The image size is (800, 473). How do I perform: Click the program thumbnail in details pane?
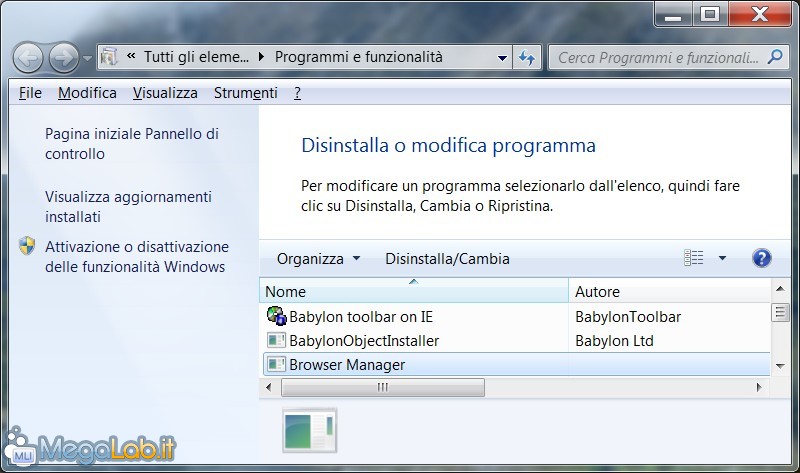(x=309, y=430)
